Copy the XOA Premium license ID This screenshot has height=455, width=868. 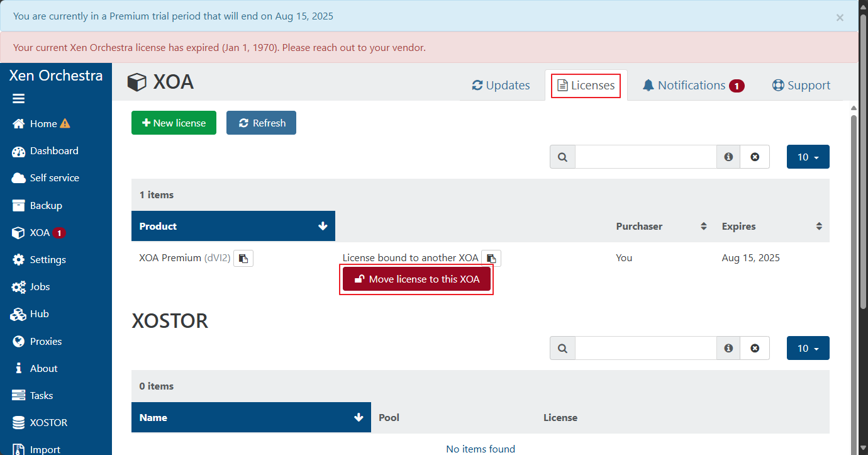[243, 258]
